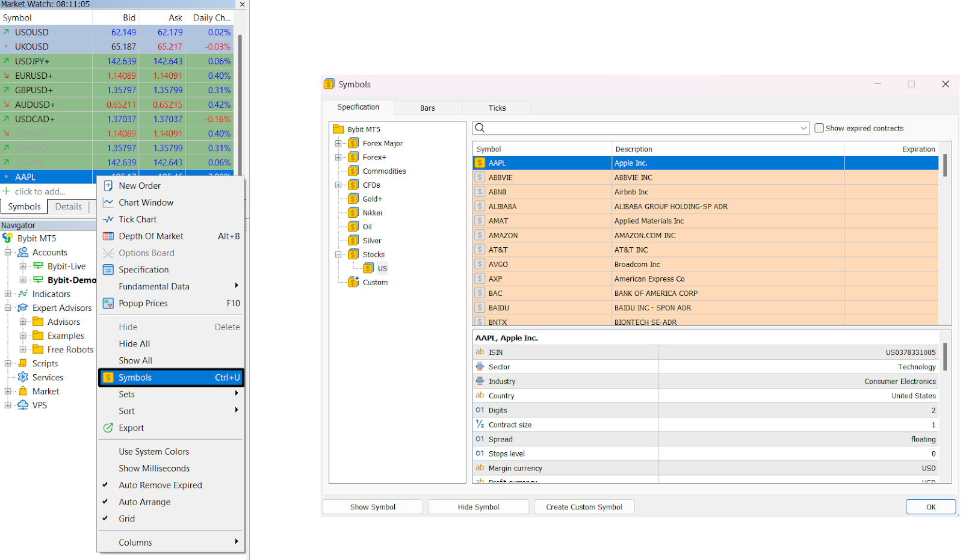Click the Export icon in context menu
The width and height of the screenshot is (963, 560).
coord(108,428)
